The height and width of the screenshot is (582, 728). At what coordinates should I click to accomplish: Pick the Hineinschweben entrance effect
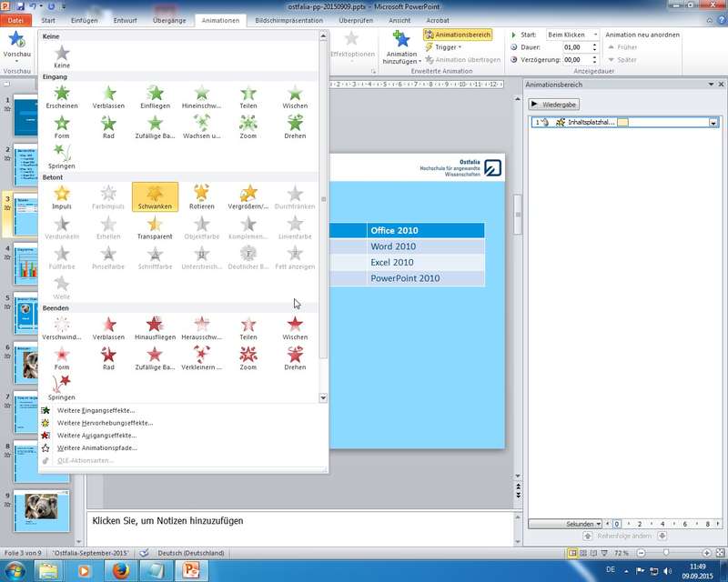click(x=201, y=97)
